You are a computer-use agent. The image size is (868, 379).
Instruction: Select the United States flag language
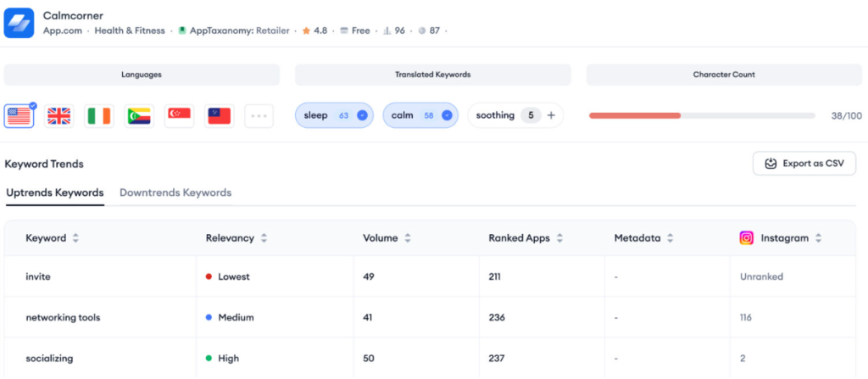pos(19,115)
